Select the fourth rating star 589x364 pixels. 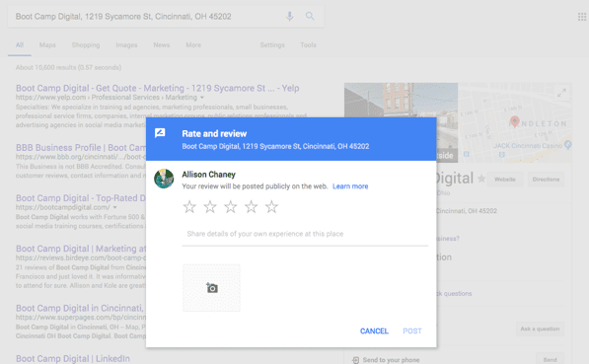(x=251, y=206)
